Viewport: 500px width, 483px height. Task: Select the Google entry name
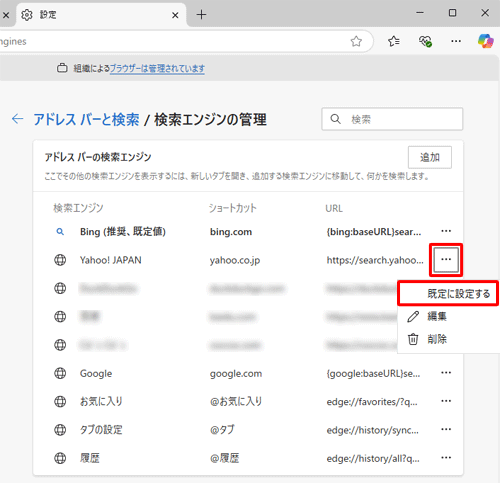[96, 374]
